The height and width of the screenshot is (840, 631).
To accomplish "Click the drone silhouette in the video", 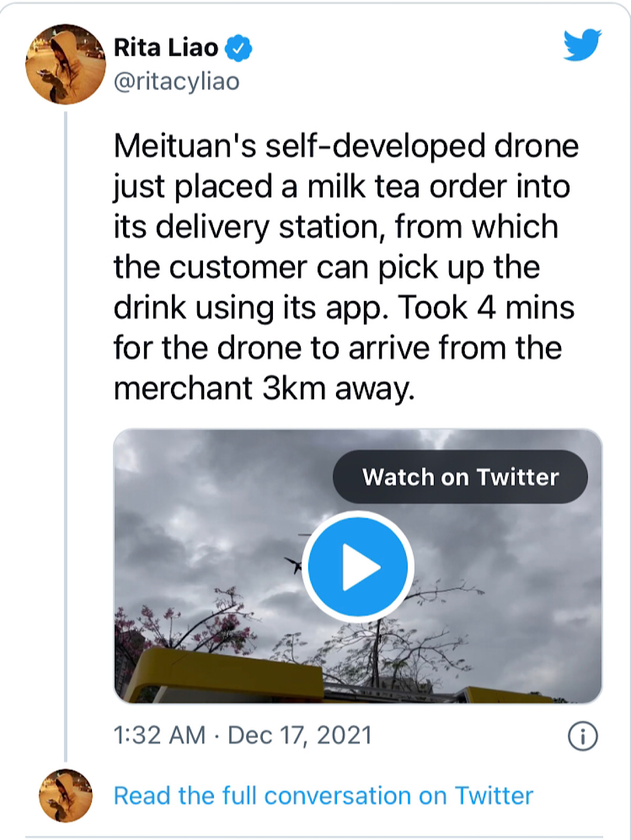I will (293, 564).
